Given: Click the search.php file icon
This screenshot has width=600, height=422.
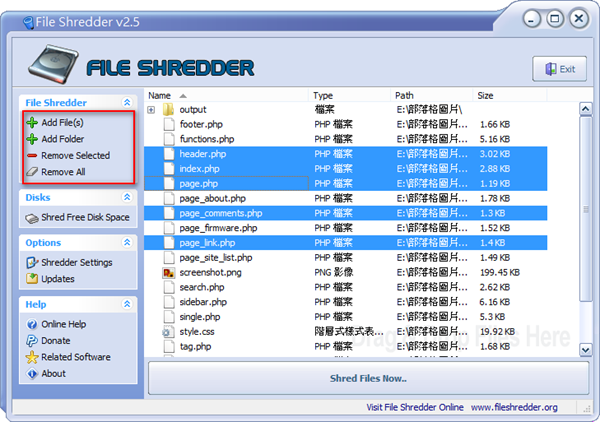Looking at the screenshot, I should click(169, 287).
